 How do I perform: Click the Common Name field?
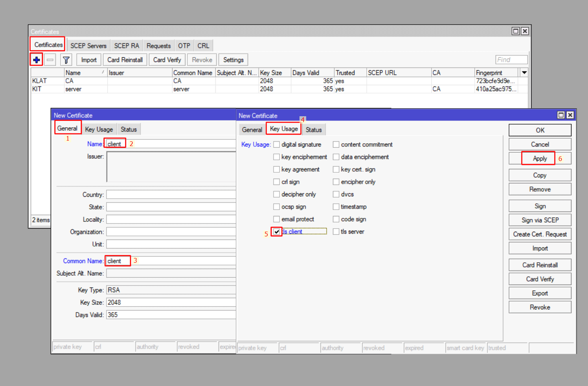[x=171, y=261]
